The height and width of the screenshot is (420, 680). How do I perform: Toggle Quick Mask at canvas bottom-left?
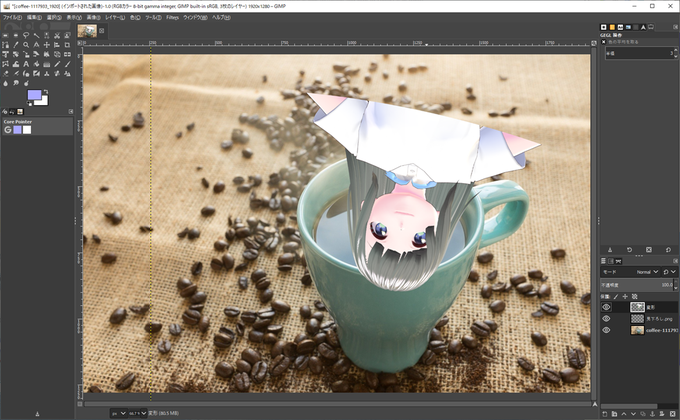coord(80,404)
